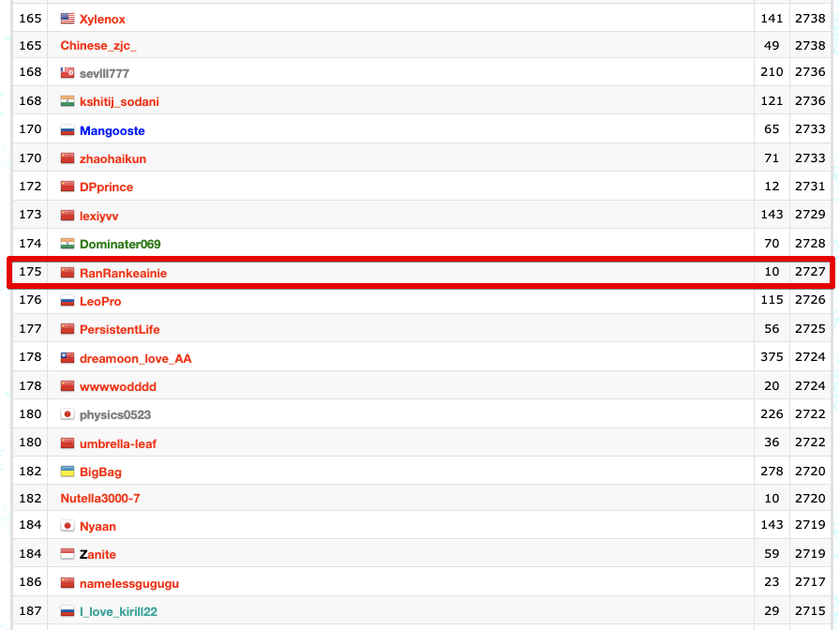Click the Taiwan flag next to dreamoon_love_AA
840x630 pixels.
click(67, 358)
